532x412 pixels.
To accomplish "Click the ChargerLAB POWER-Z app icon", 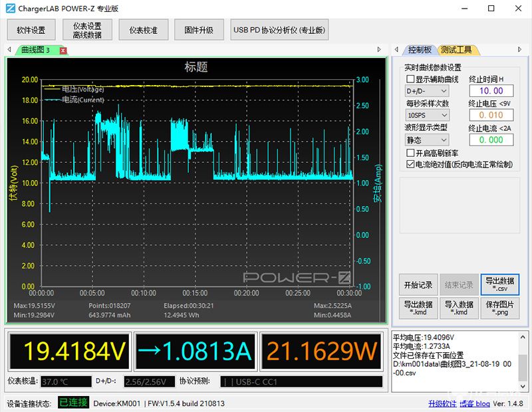I will click(10, 8).
